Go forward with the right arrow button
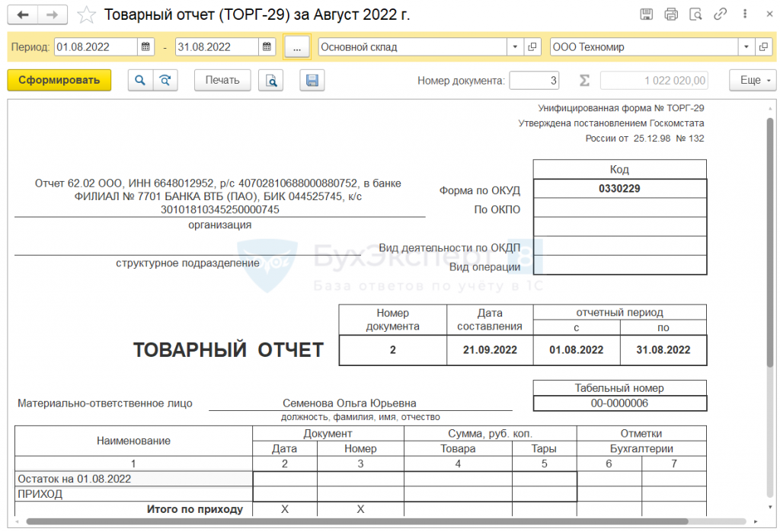The image size is (780, 532). [x=53, y=15]
